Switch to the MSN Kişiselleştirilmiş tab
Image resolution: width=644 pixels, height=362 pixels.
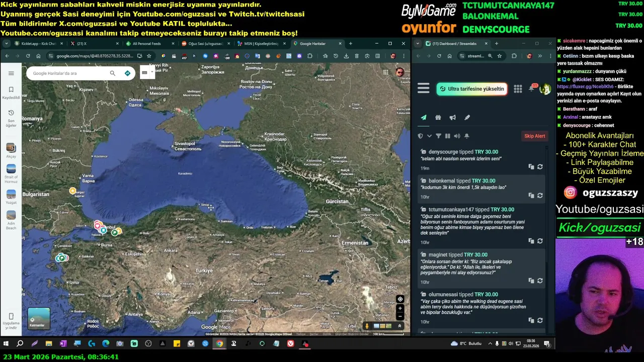coord(262,44)
